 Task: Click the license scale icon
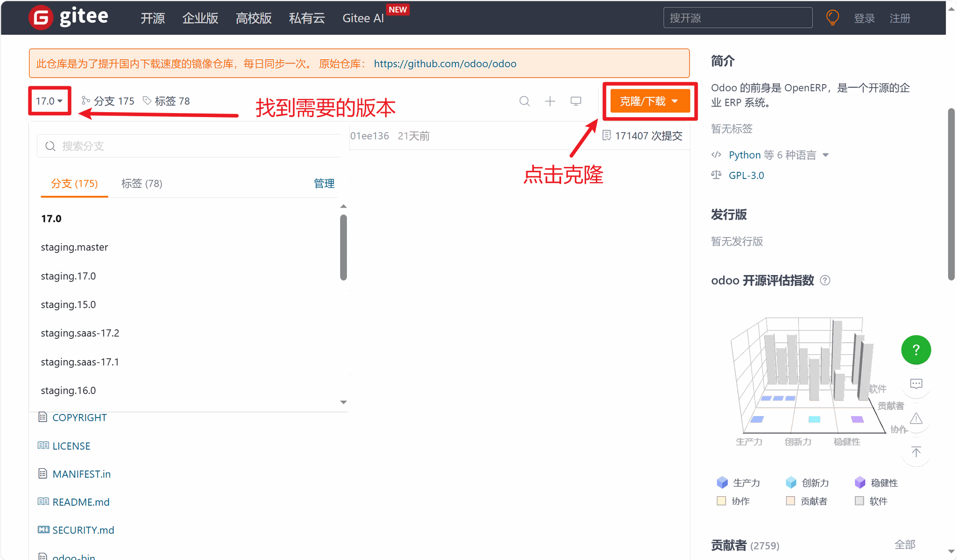pos(716,175)
